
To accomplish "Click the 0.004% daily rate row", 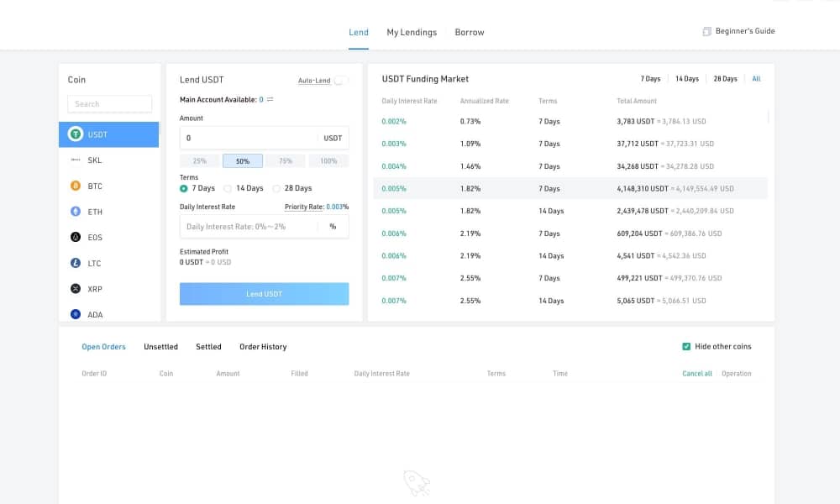I will coord(570,166).
